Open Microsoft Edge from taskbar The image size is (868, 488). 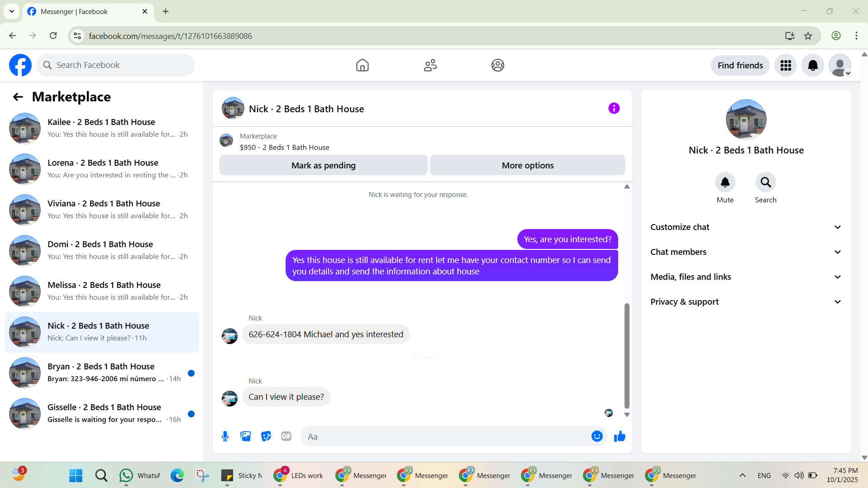[177, 475]
